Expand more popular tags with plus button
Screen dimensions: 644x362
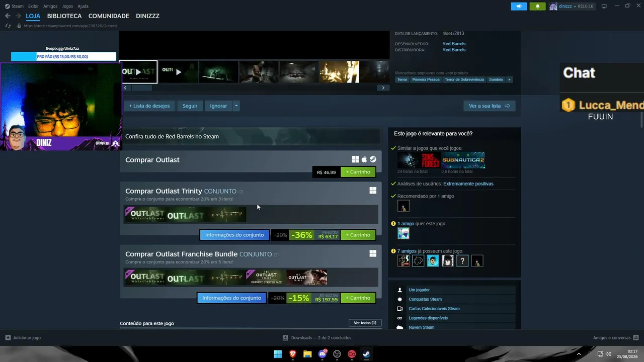509,79
